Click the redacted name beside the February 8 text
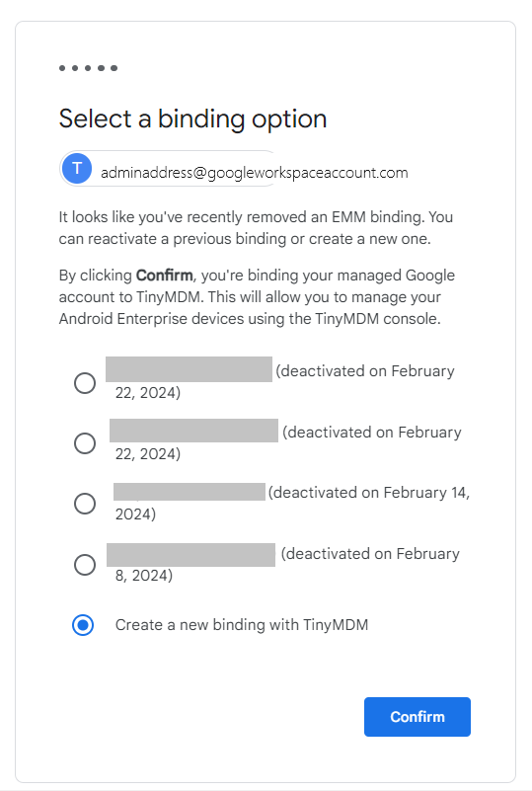This screenshot has height=791, width=532. [190, 555]
